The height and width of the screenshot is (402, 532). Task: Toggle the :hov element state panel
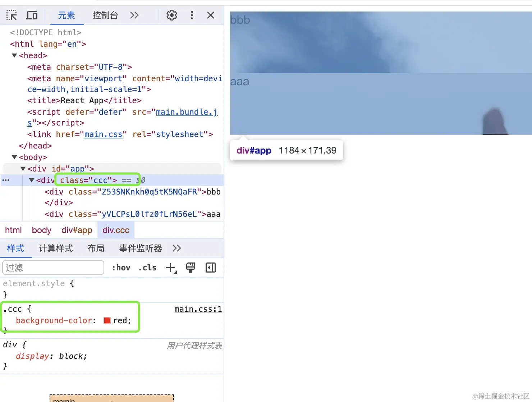(121, 268)
